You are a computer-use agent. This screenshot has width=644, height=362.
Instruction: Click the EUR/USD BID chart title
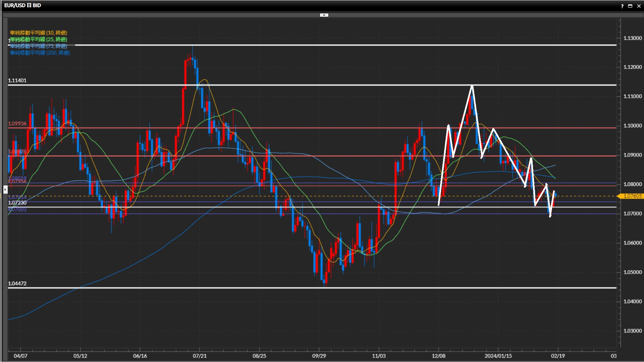pyautogui.click(x=22, y=5)
